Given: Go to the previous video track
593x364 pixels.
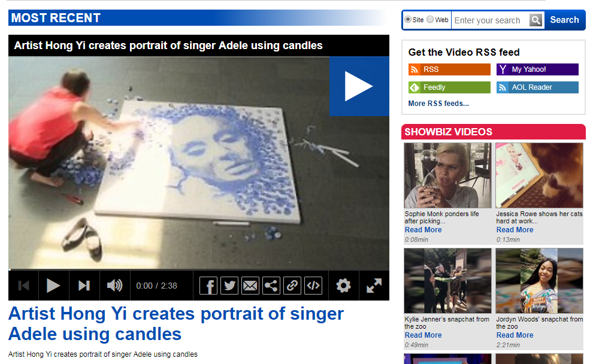Looking at the screenshot, I should (23, 286).
